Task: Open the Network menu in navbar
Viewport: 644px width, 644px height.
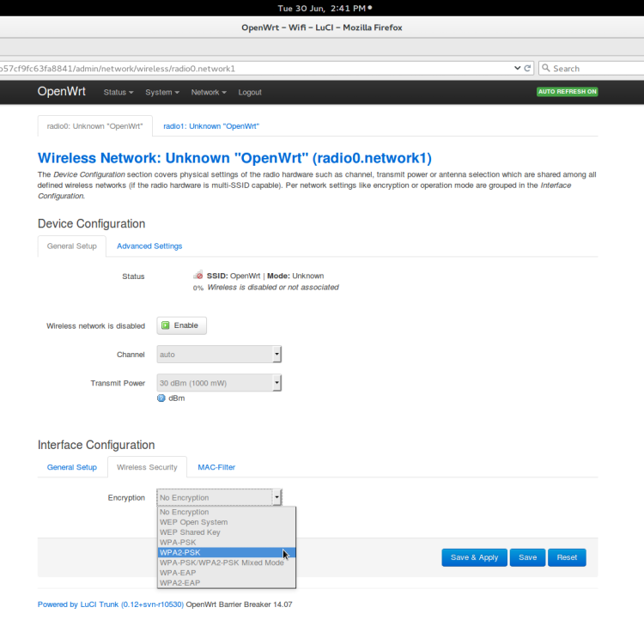Action: pyautogui.click(x=209, y=92)
